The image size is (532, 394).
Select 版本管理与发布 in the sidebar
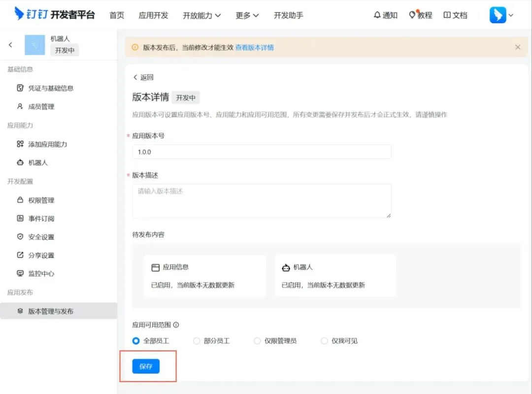59,311
